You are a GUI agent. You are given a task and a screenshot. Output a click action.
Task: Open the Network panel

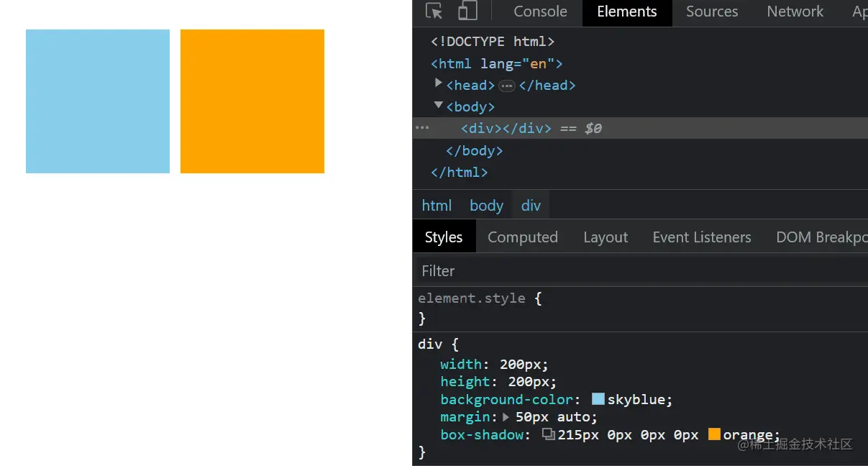(795, 12)
